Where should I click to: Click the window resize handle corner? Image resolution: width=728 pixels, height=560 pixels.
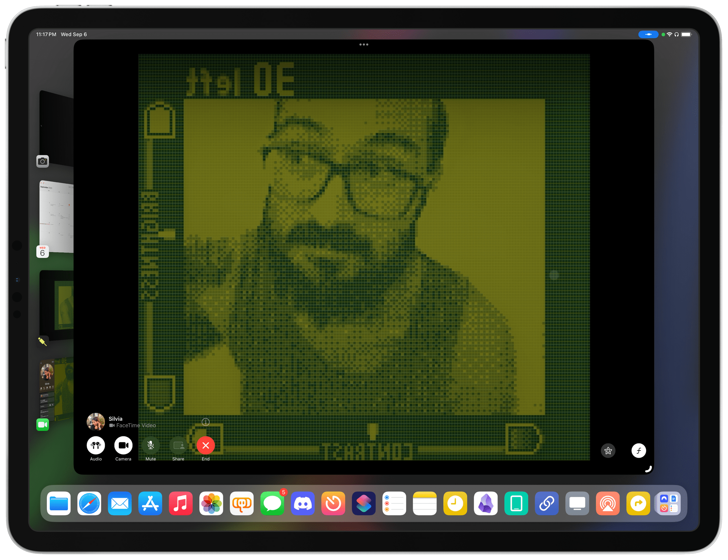(649, 469)
